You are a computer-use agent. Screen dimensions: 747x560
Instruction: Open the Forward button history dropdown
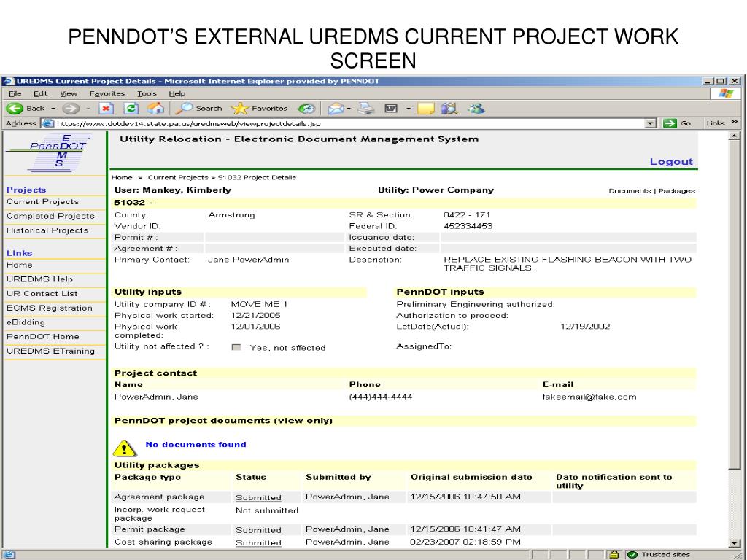(x=88, y=109)
